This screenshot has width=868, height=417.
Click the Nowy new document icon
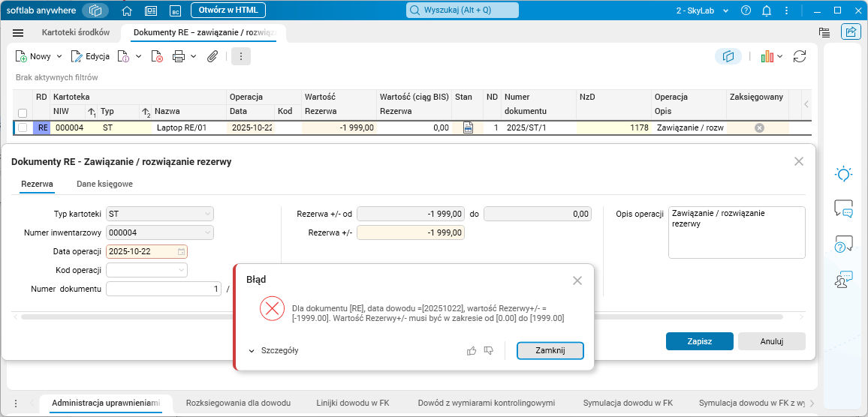(21, 55)
